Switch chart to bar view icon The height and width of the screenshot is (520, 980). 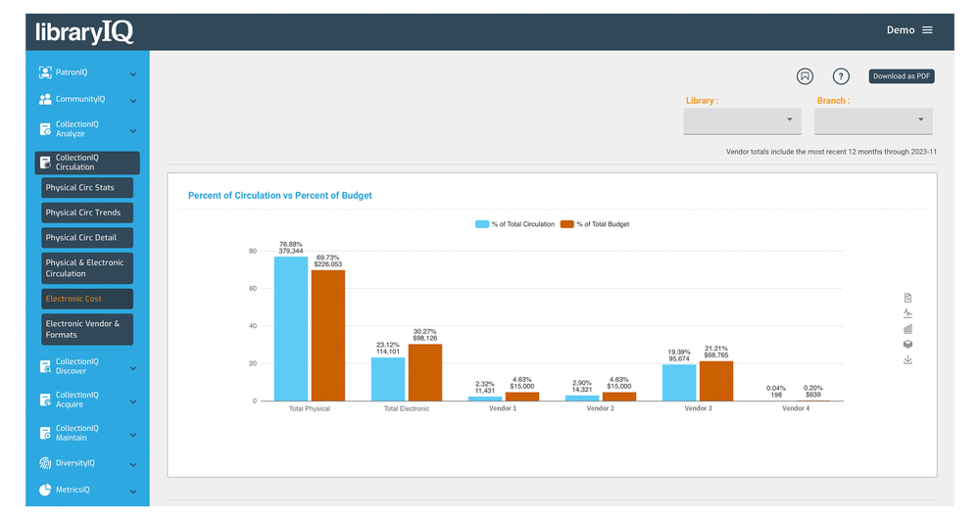pyautogui.click(x=907, y=329)
